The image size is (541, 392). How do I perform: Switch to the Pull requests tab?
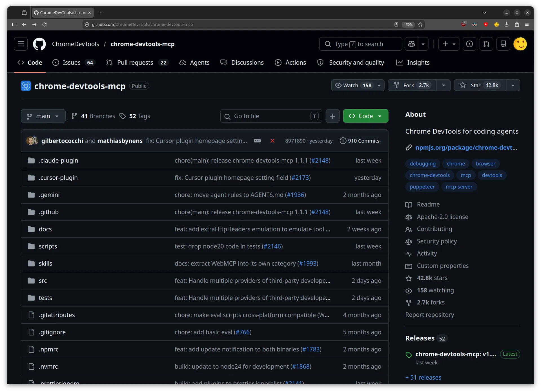[x=137, y=63]
